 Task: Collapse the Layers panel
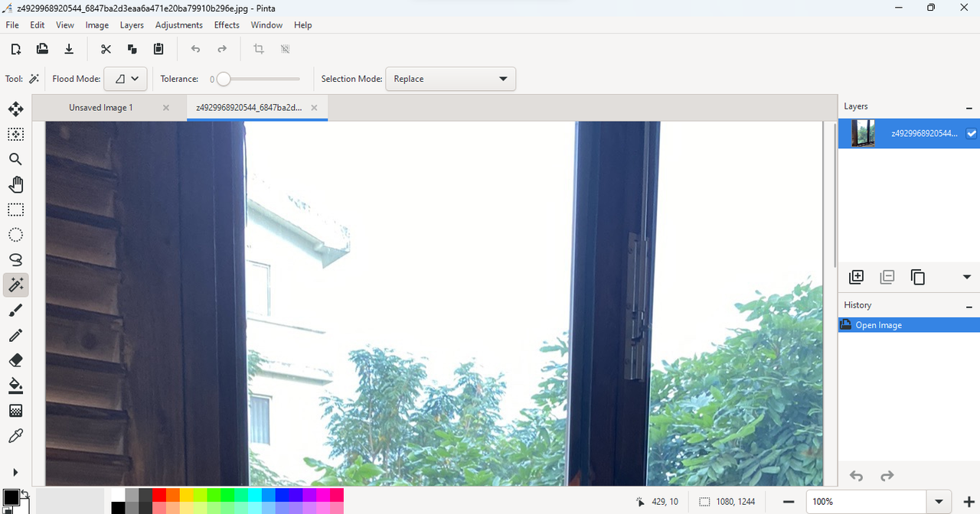[969, 107]
